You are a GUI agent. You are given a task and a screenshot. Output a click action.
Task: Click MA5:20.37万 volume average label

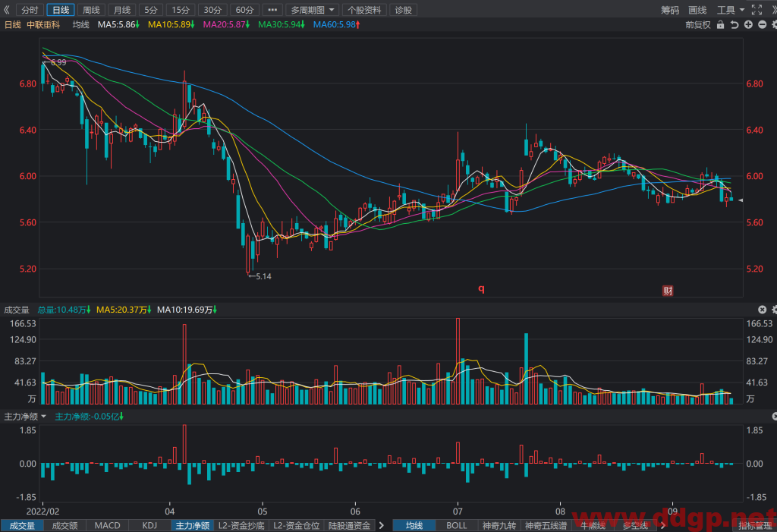124,310
